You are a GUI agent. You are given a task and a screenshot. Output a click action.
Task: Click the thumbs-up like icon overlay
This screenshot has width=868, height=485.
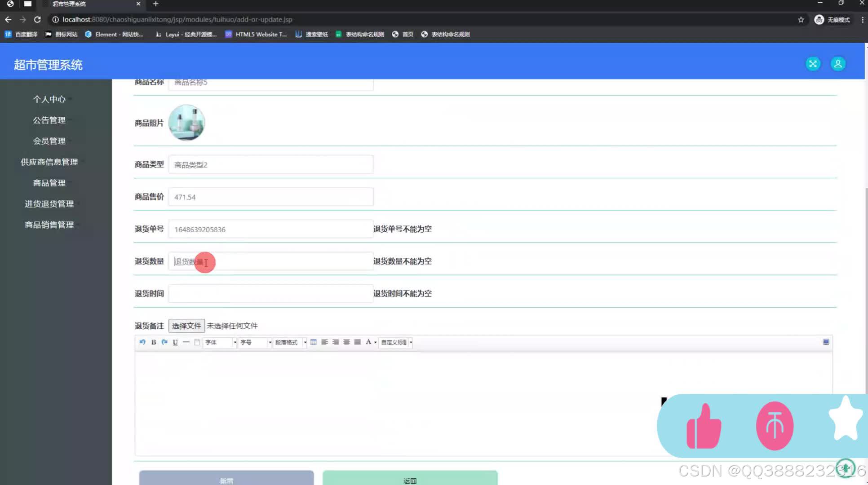[703, 426]
